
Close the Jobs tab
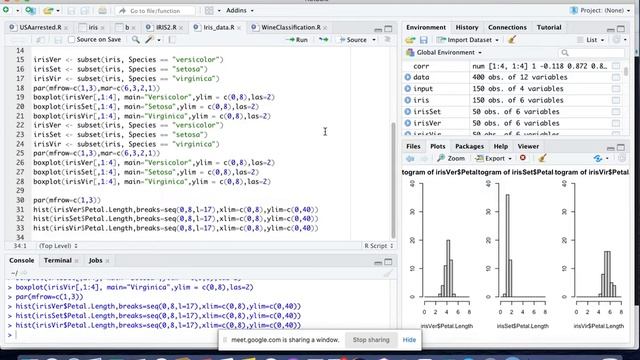click(x=107, y=261)
